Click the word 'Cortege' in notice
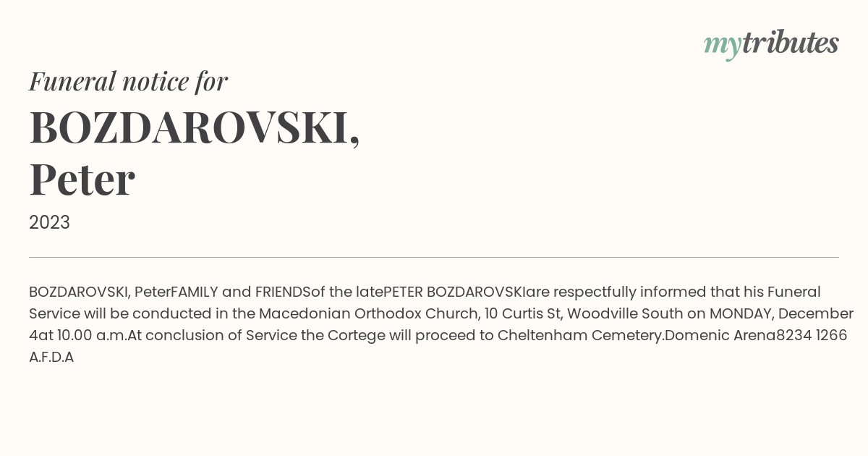Viewport: 868px width, 456px height. point(352,336)
